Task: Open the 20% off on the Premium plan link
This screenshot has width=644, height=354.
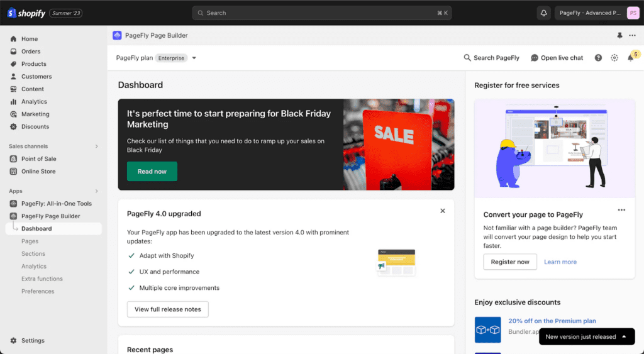Action: coord(552,321)
